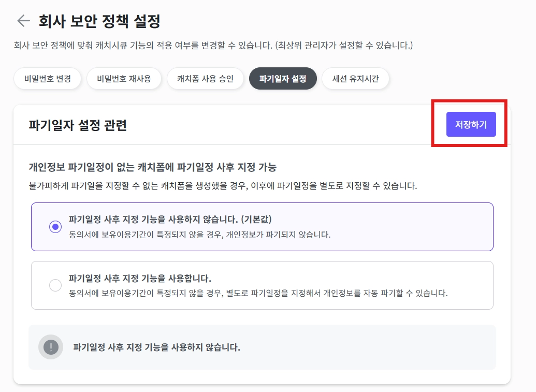This screenshot has height=392, width=536.
Task: Open the 비밀번호 변경 tab
Action: (48, 79)
